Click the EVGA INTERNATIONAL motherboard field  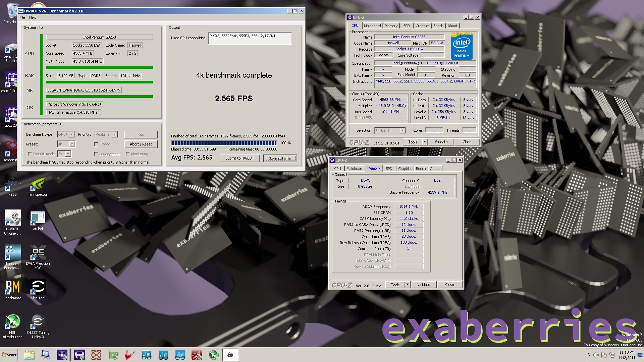coord(84,90)
